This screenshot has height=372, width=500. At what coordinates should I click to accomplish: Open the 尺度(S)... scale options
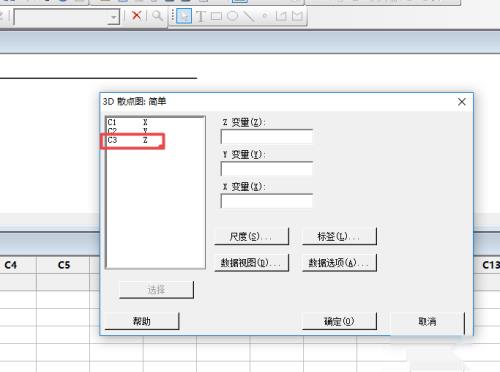click(x=252, y=237)
